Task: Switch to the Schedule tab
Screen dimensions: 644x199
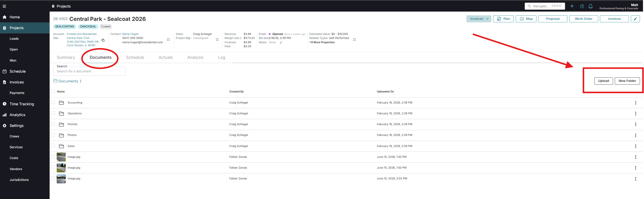Action: (x=135, y=58)
